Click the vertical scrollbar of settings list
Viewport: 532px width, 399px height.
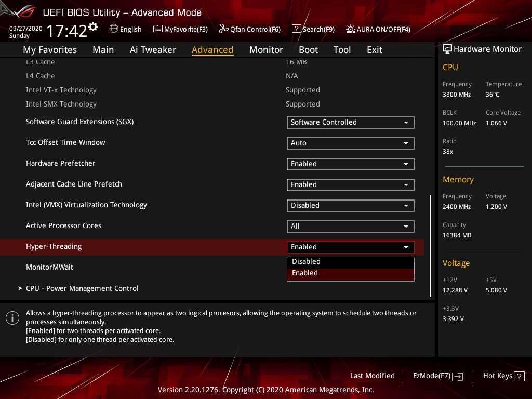point(430,246)
